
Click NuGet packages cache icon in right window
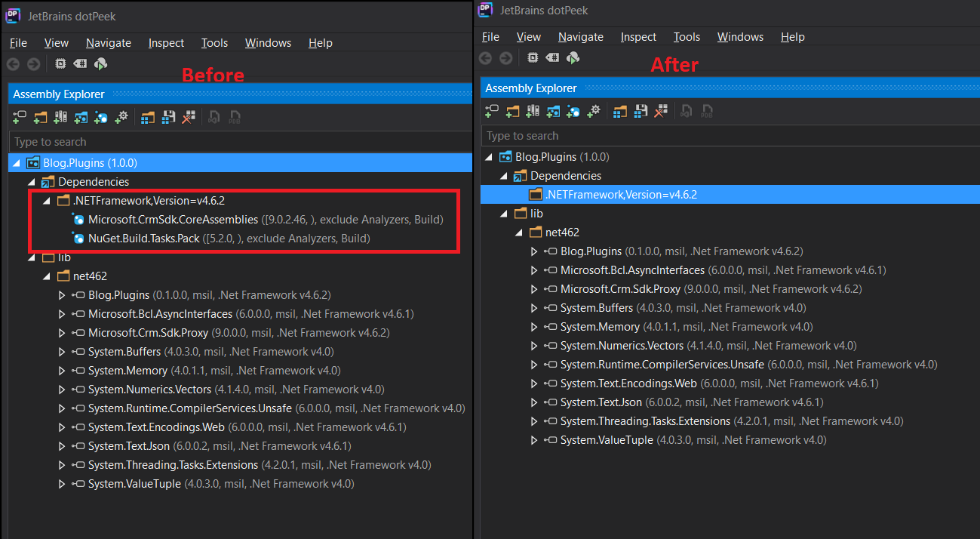coord(573,111)
